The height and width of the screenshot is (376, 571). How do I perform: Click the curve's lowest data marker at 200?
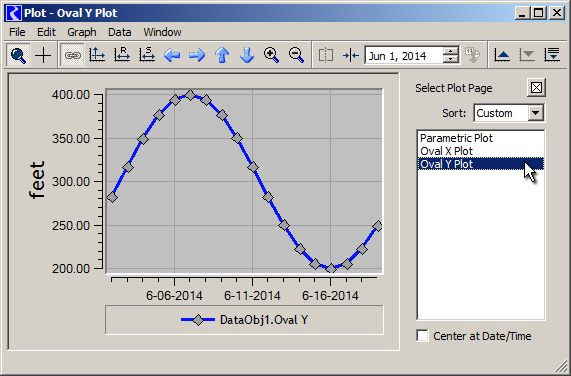coord(331,269)
